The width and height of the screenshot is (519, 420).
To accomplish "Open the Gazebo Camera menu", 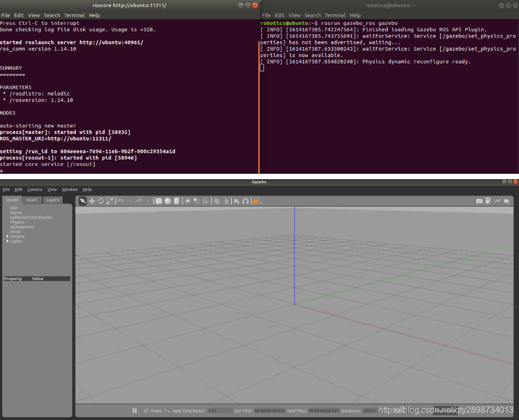I will click(35, 190).
